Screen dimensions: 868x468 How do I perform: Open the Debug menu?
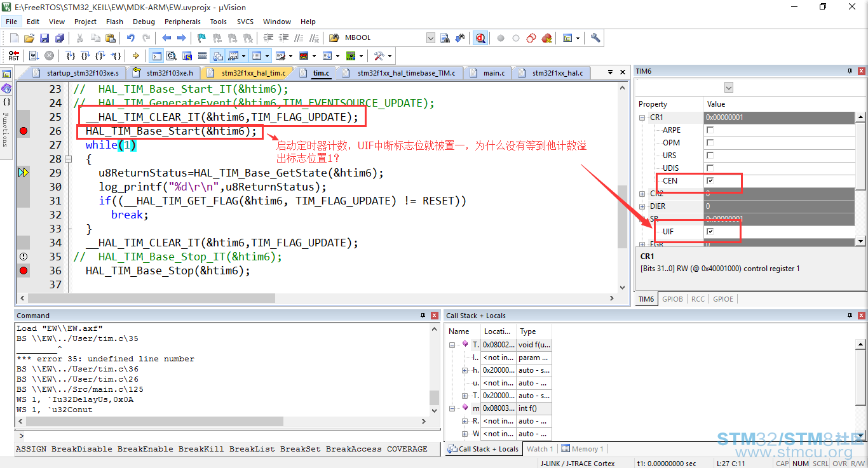click(x=144, y=22)
